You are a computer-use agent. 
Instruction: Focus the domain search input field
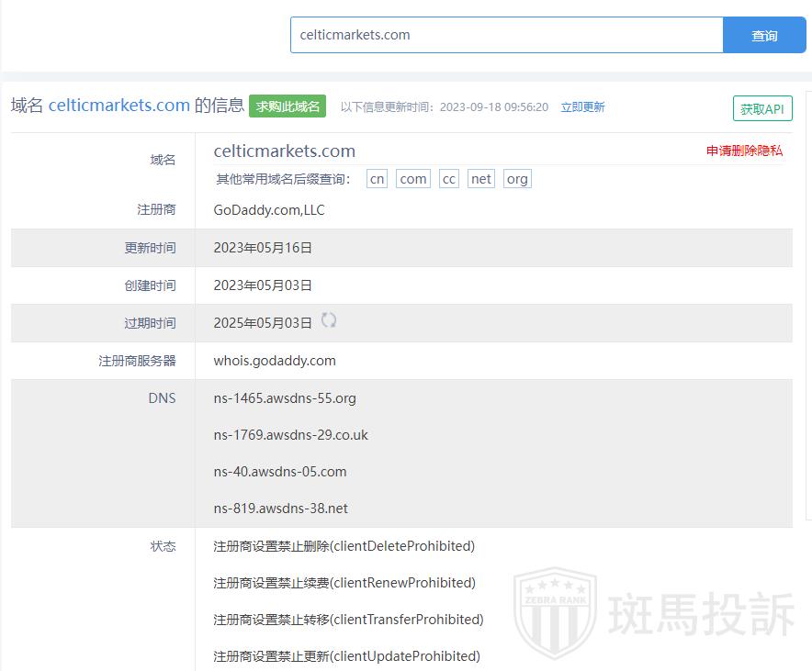pos(506,35)
